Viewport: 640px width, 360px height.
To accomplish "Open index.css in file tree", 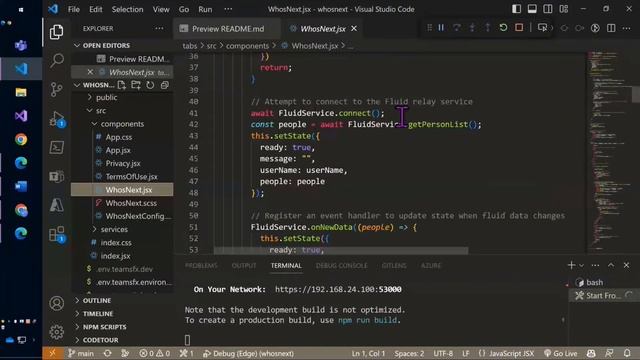I will pyautogui.click(x=116, y=242).
